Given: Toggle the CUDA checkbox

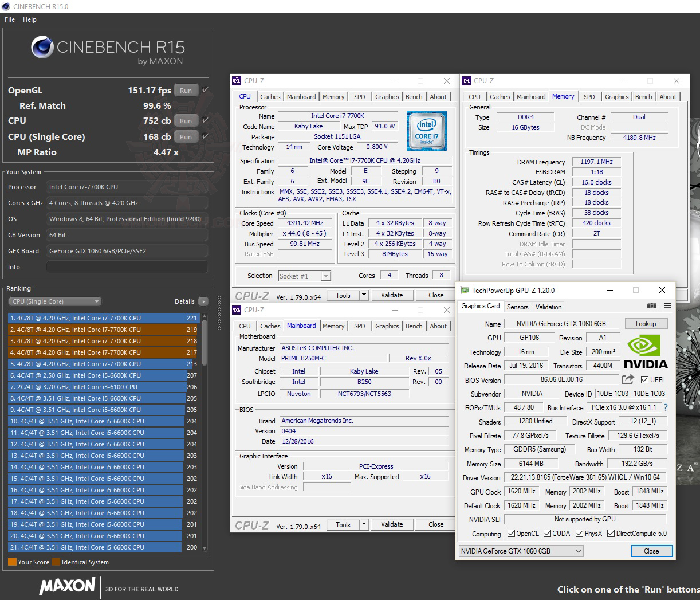Looking at the screenshot, I should tap(547, 534).
